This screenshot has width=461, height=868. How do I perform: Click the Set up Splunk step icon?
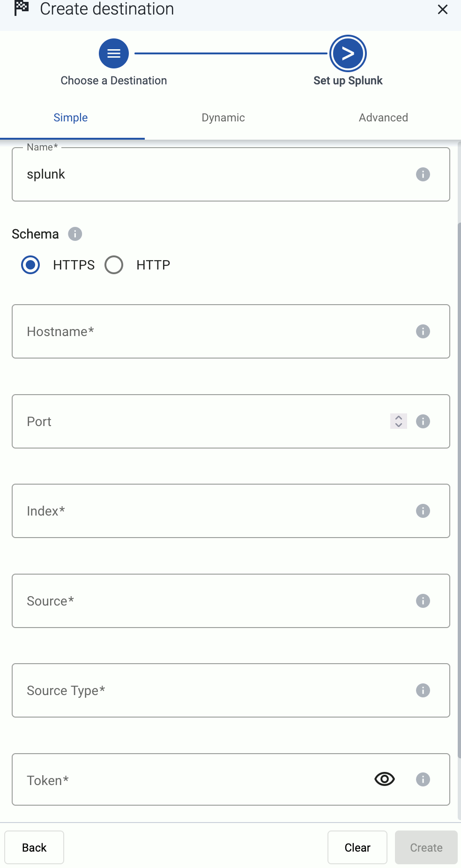click(348, 53)
